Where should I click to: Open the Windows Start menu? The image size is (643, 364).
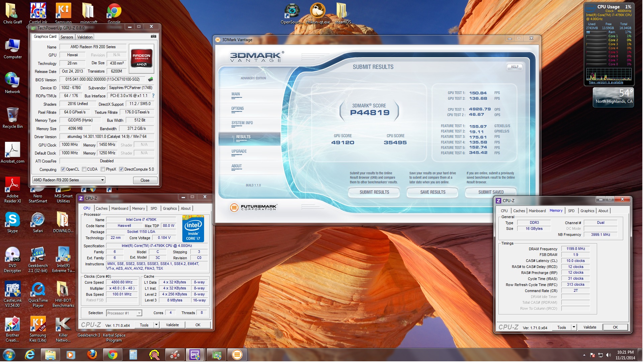[9, 355]
